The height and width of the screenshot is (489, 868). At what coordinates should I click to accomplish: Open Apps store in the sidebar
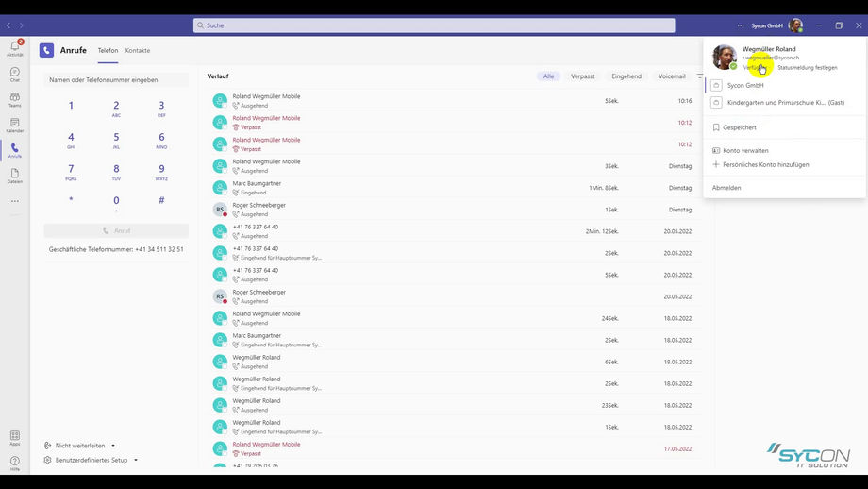click(x=15, y=438)
